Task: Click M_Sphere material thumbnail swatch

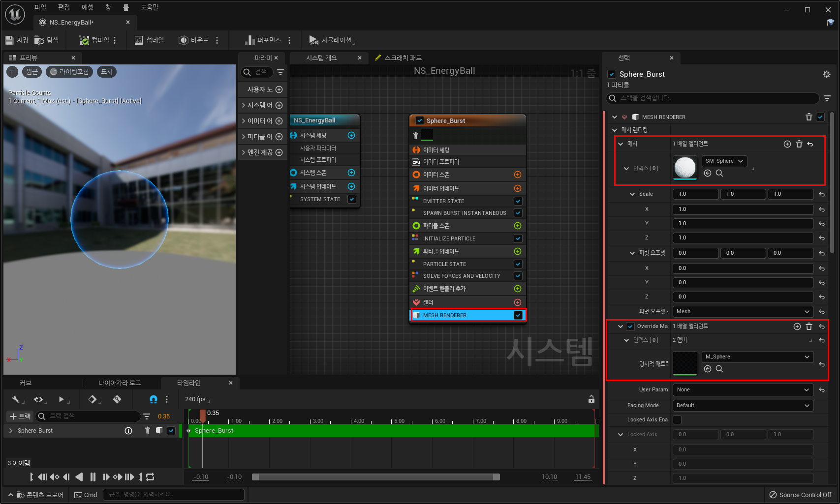Action: (x=685, y=363)
